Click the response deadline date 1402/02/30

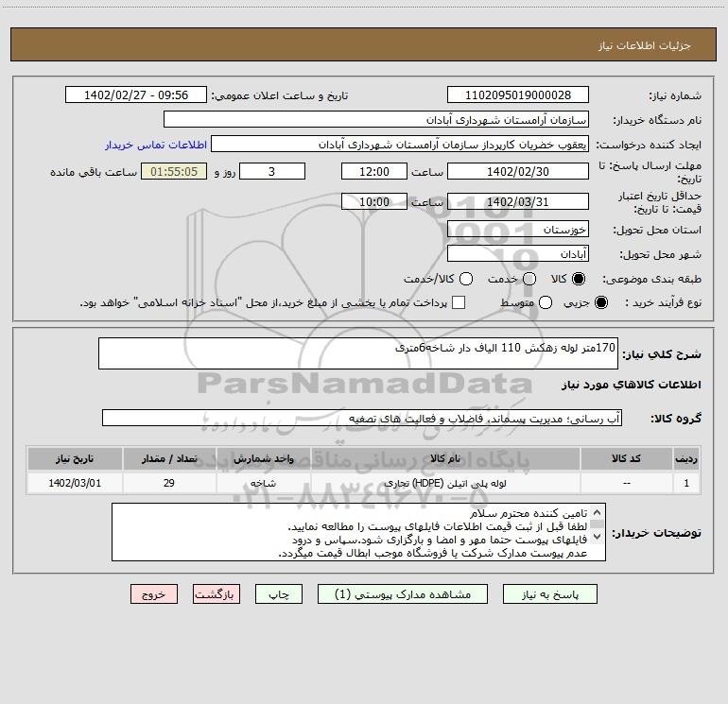tap(518, 171)
